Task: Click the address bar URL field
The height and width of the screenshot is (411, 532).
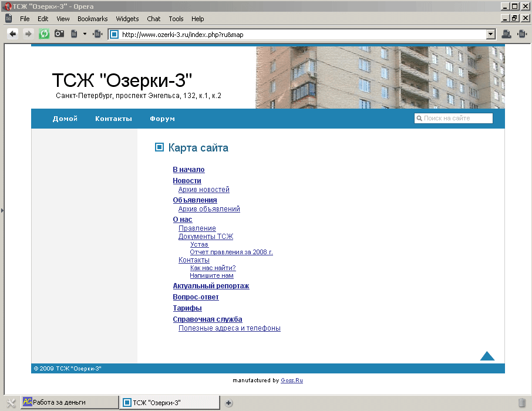Action: click(303, 34)
